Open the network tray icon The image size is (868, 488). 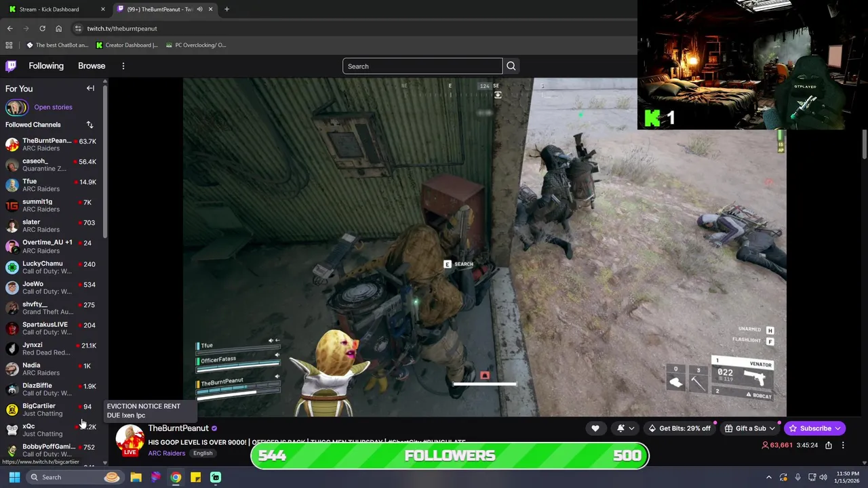(812, 477)
